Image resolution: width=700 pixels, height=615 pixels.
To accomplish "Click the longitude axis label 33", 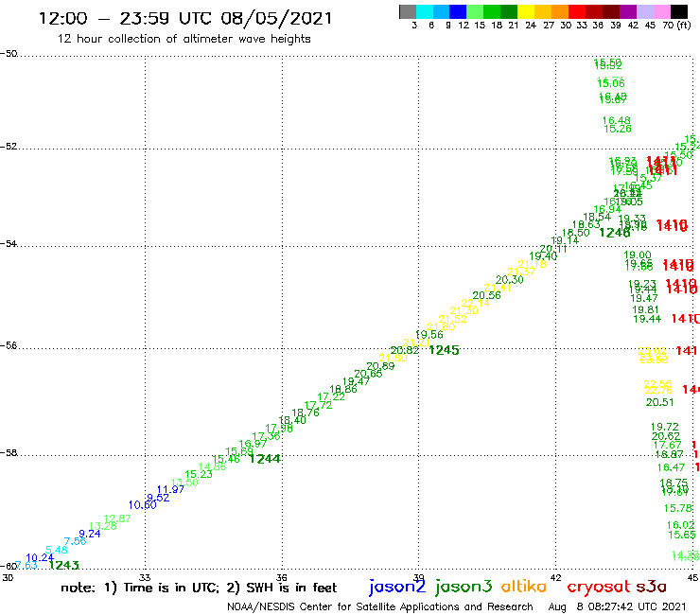I will [145, 578].
